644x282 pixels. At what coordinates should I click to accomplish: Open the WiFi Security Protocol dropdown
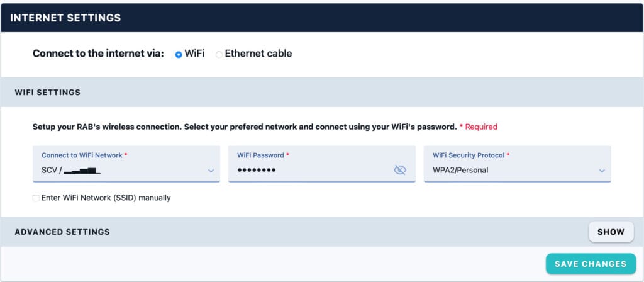click(517, 164)
